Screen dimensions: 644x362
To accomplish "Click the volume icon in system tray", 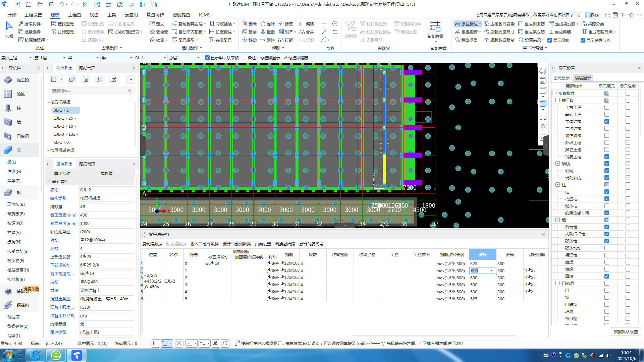I will coord(608,355).
